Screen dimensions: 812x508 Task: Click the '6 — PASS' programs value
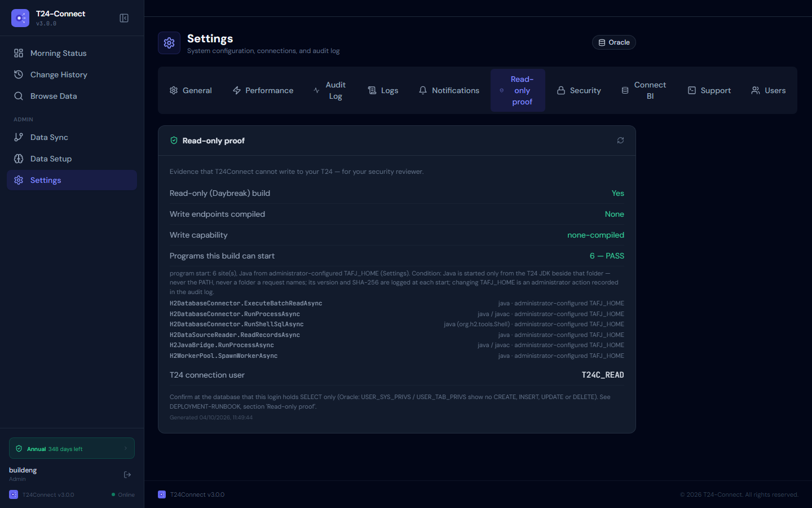(607, 256)
